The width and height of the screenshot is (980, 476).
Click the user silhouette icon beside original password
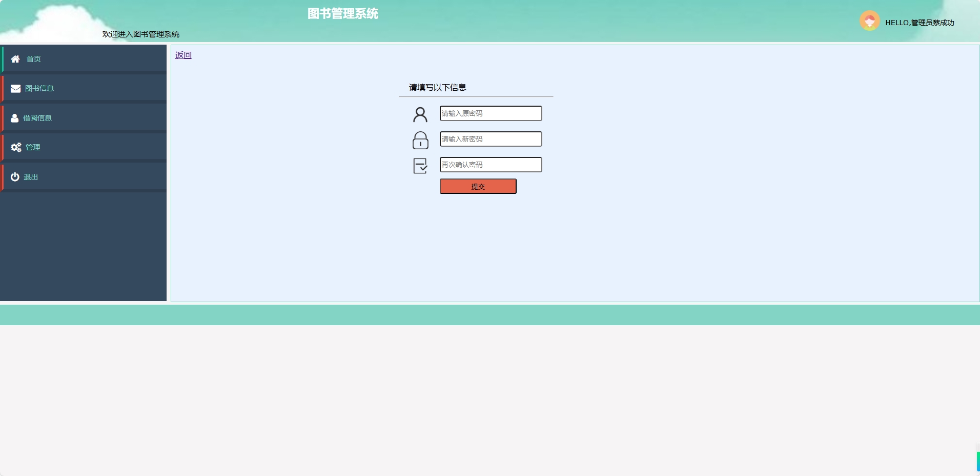pyautogui.click(x=420, y=114)
